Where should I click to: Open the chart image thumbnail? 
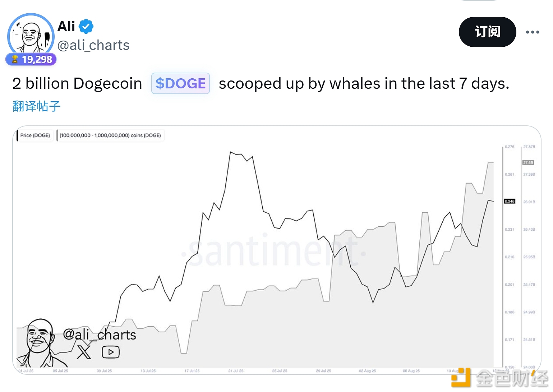click(x=277, y=250)
